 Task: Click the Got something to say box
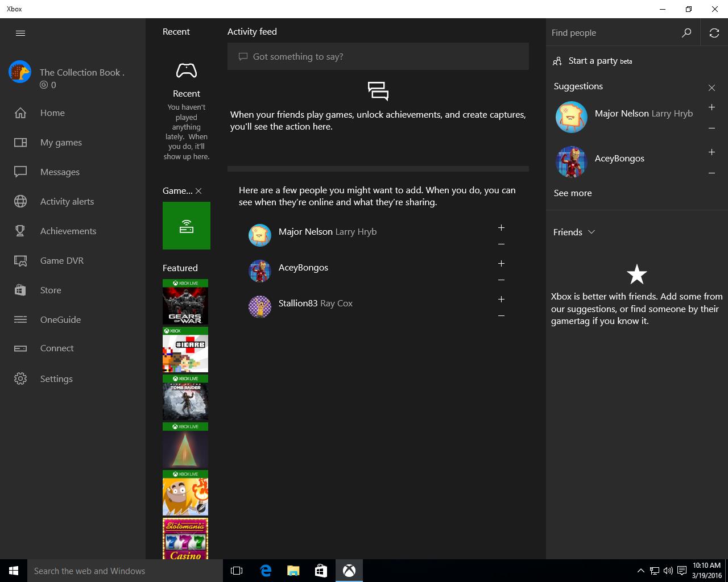tap(378, 56)
